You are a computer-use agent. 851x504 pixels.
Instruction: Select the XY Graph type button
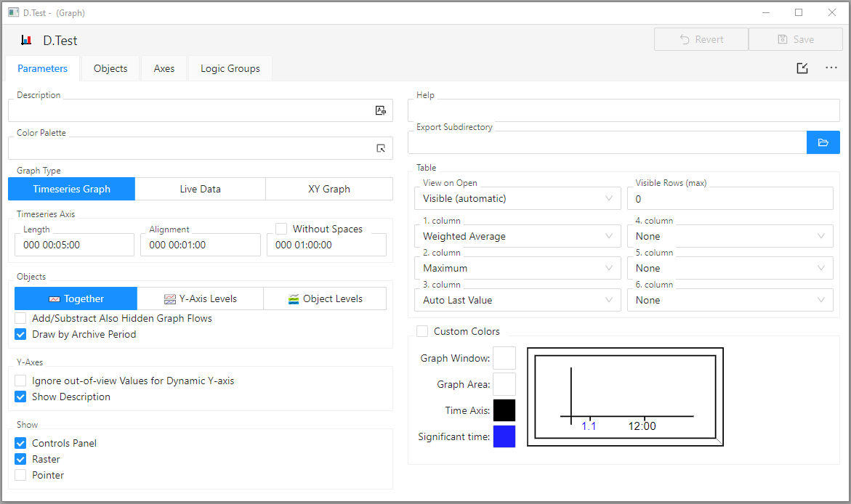[328, 189]
